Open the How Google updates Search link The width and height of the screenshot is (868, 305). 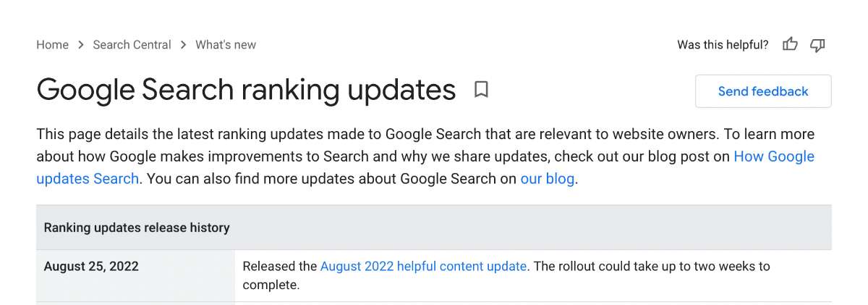(x=425, y=167)
